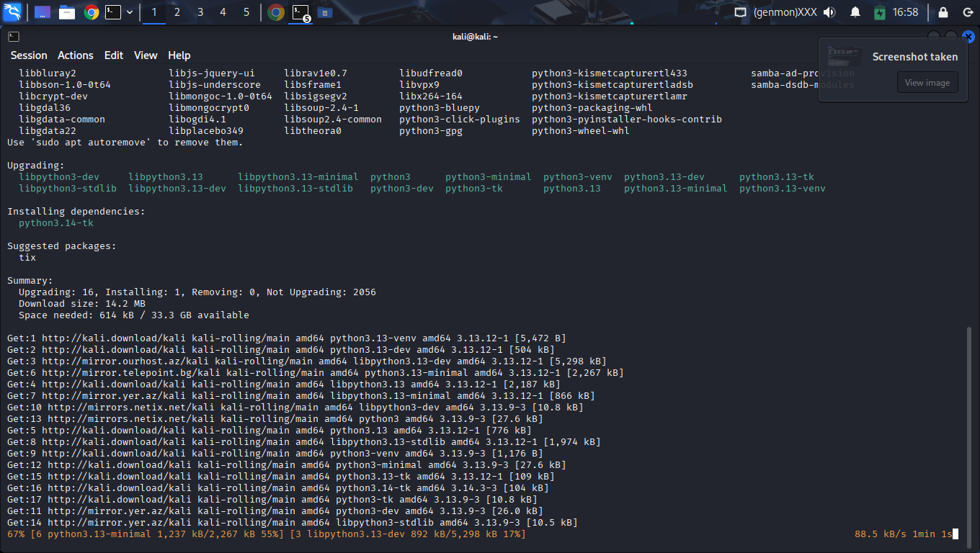
Task: Click the View image button
Action: click(927, 82)
